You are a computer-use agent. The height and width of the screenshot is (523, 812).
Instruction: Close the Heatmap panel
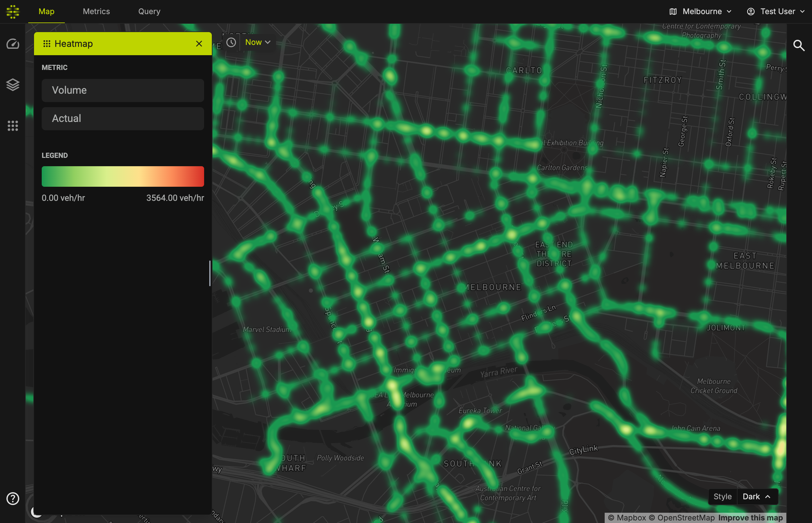(199, 44)
